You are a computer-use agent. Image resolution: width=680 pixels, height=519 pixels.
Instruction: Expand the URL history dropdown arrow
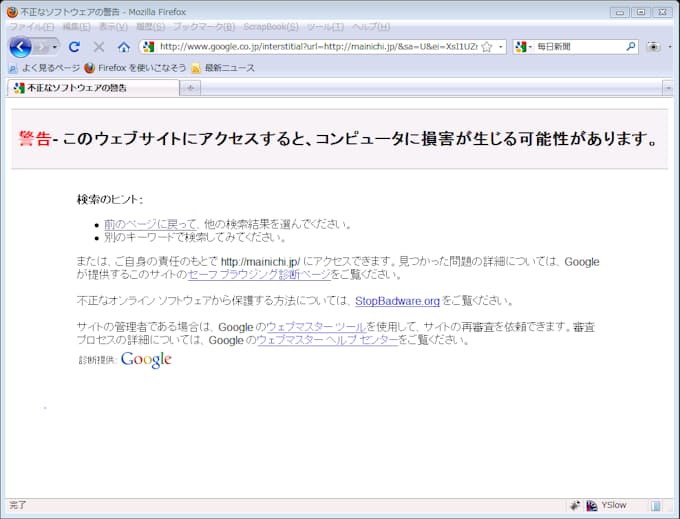click(x=500, y=47)
